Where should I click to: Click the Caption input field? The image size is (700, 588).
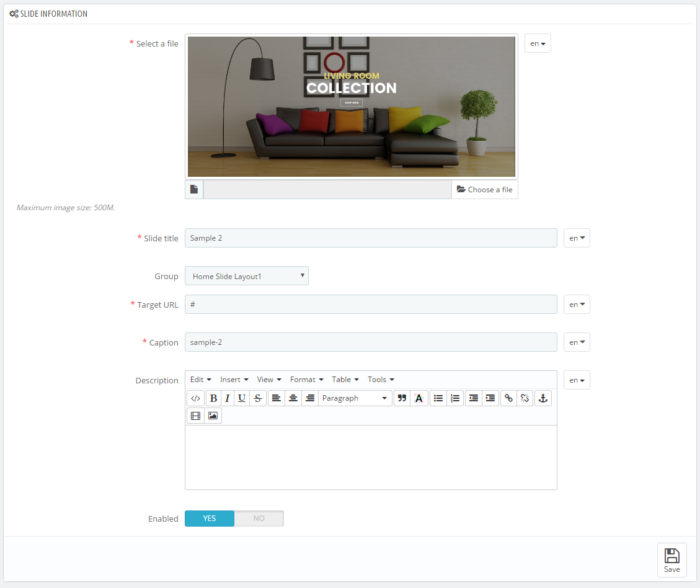point(371,342)
